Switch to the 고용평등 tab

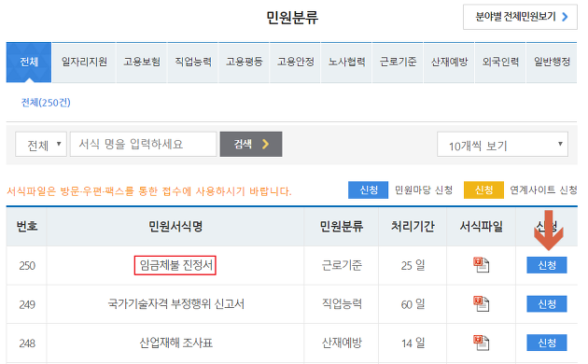pyautogui.click(x=245, y=63)
